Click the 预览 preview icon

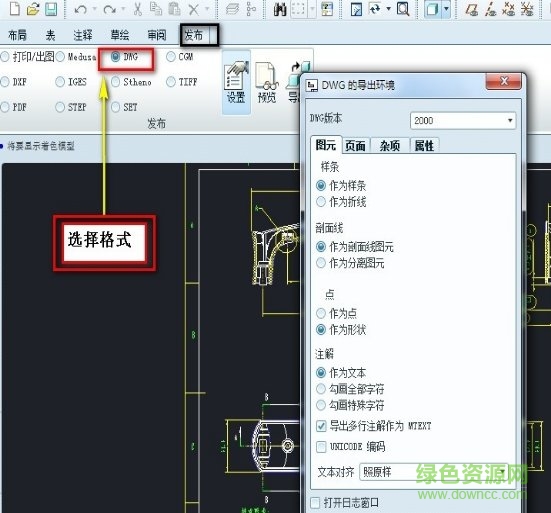pyautogui.click(x=267, y=82)
